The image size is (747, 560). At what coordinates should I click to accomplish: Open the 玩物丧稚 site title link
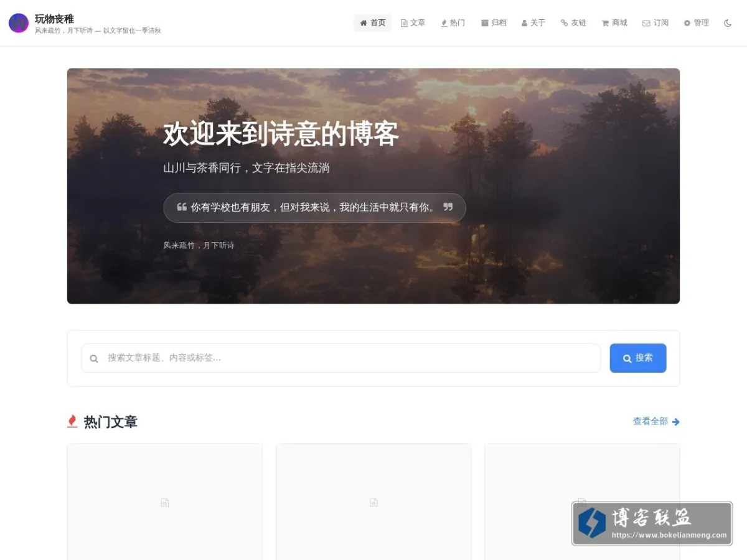[54, 19]
